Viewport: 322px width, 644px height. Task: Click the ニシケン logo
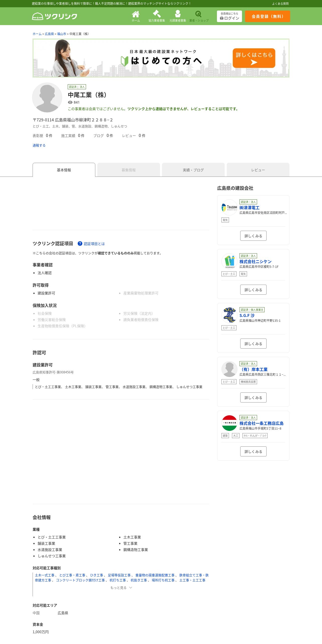[x=229, y=261]
